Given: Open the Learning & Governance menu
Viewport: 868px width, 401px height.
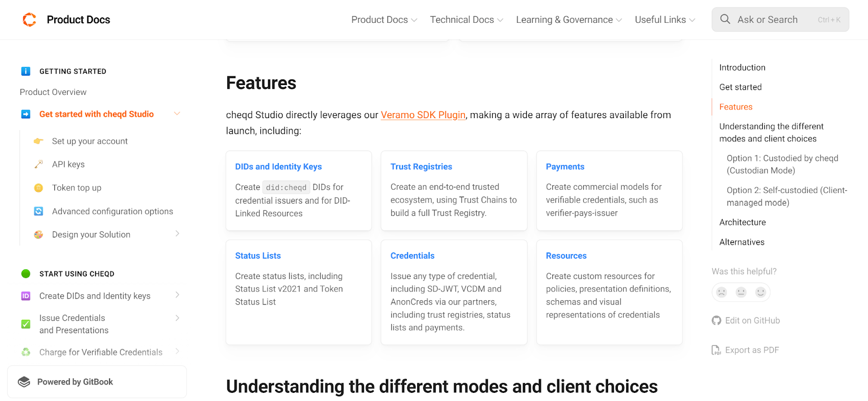Looking at the screenshot, I should point(569,20).
